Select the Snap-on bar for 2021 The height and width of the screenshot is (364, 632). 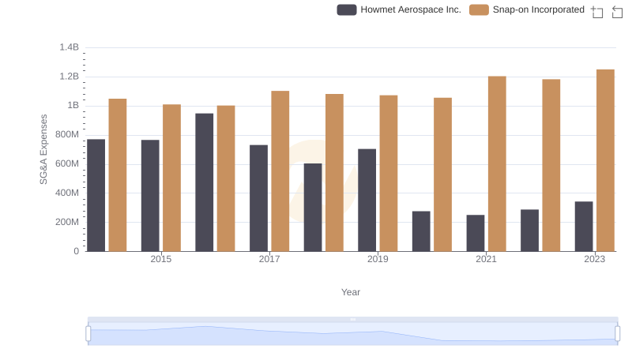[x=497, y=164]
